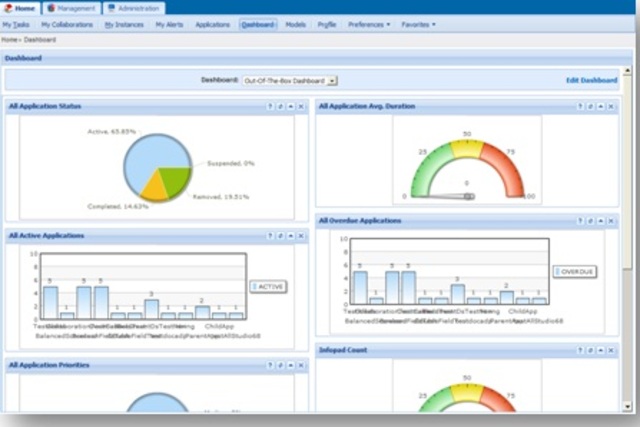Open help for All Application Status panel
This screenshot has width=640, height=427.
click(x=270, y=107)
